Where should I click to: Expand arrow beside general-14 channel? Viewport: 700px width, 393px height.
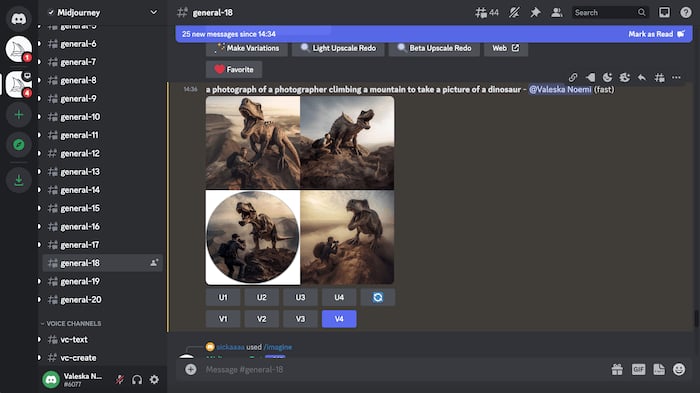coord(39,190)
